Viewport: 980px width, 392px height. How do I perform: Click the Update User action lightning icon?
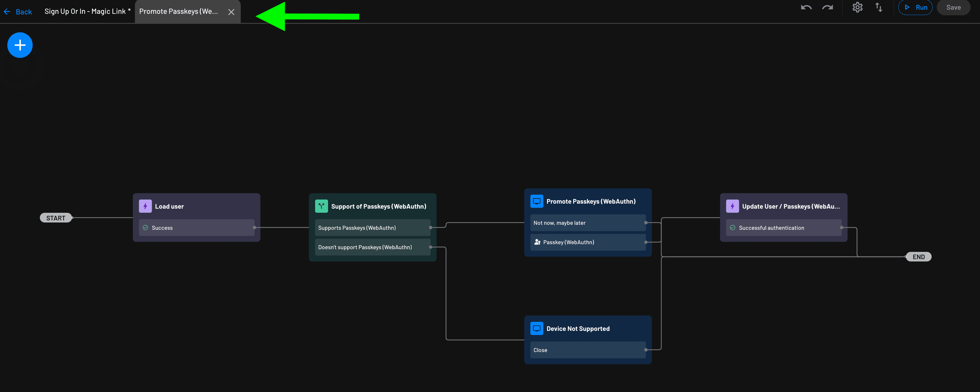[x=732, y=206]
